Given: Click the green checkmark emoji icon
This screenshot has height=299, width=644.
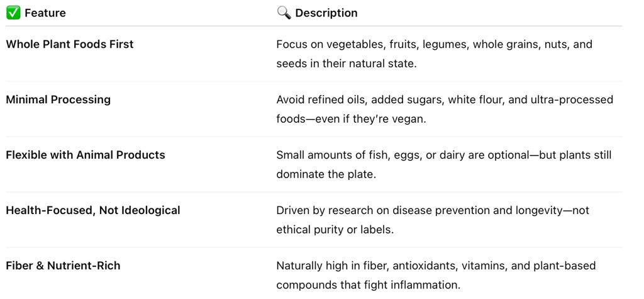Looking at the screenshot, I should (x=13, y=13).
